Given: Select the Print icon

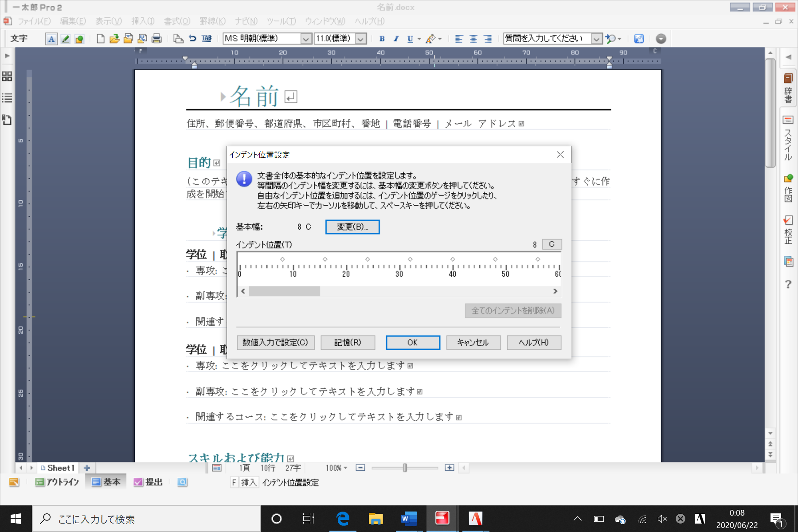Looking at the screenshot, I should 156,39.
